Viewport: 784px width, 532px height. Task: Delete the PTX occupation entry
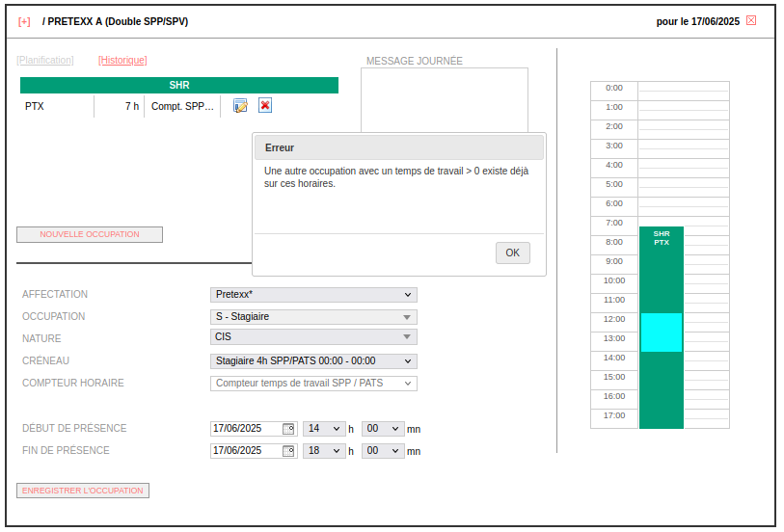click(x=265, y=105)
